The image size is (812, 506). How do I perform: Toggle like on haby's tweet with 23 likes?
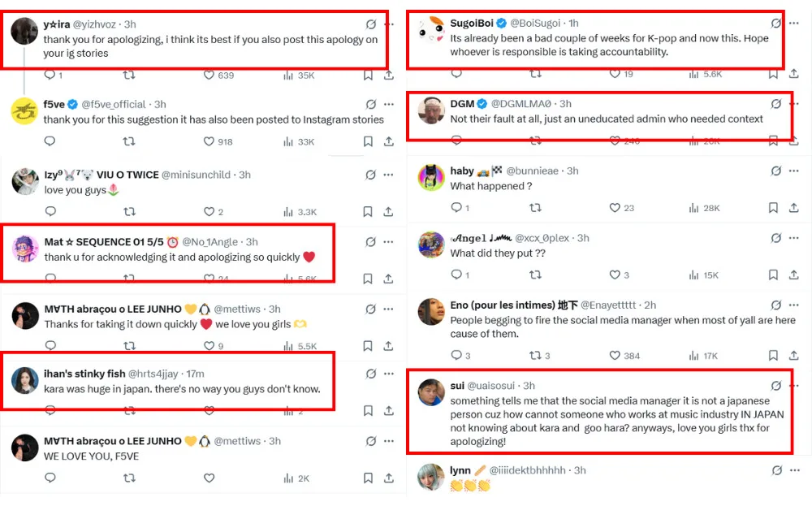click(x=615, y=208)
